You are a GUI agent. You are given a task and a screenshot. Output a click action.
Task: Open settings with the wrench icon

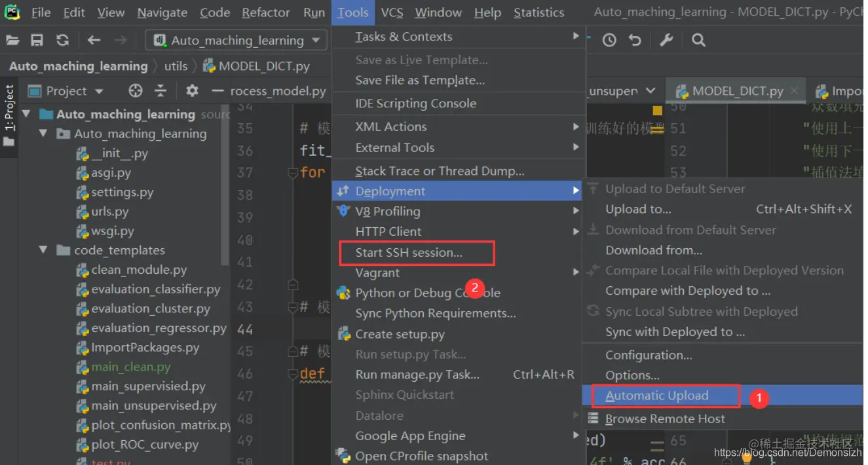pyautogui.click(x=666, y=41)
